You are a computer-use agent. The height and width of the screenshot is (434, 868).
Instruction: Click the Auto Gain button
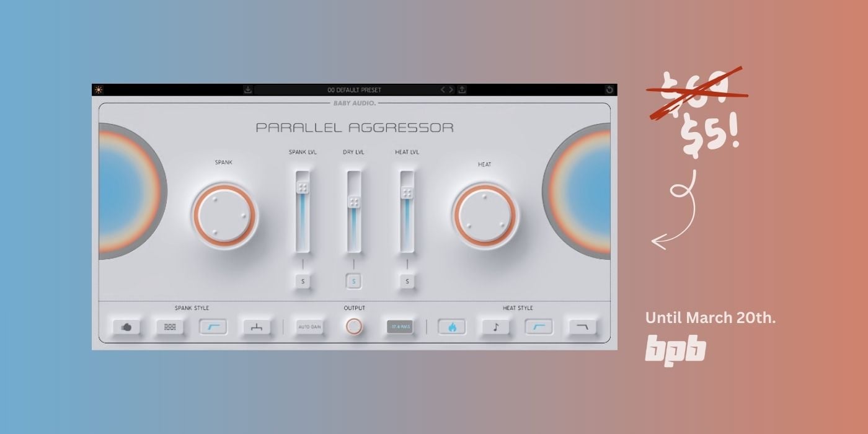(309, 327)
